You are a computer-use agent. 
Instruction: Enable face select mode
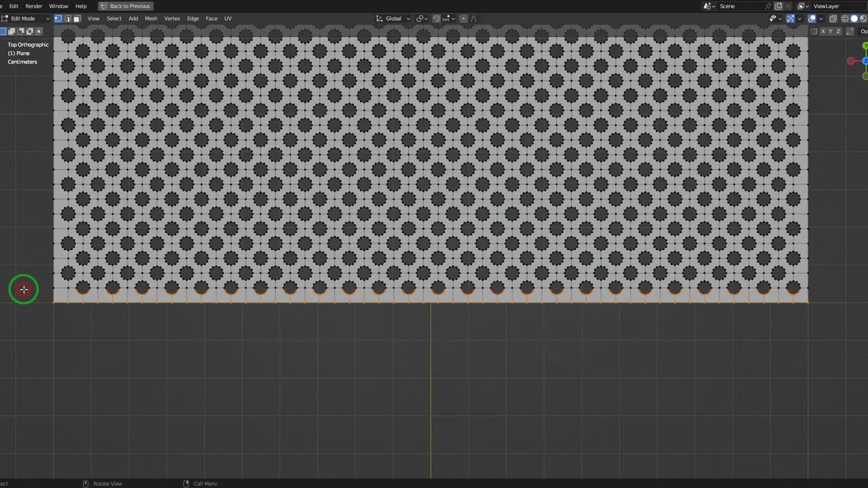tap(77, 18)
